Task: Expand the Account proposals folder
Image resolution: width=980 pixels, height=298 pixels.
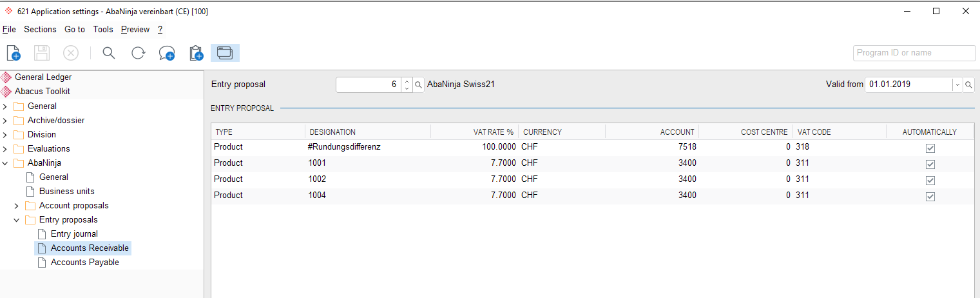Action: tap(17, 206)
